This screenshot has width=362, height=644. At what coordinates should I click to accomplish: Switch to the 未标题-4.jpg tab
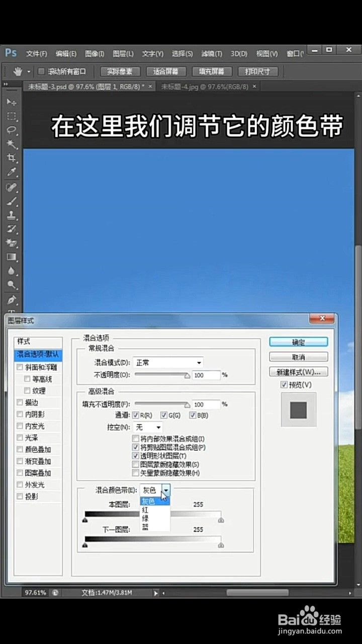point(205,87)
